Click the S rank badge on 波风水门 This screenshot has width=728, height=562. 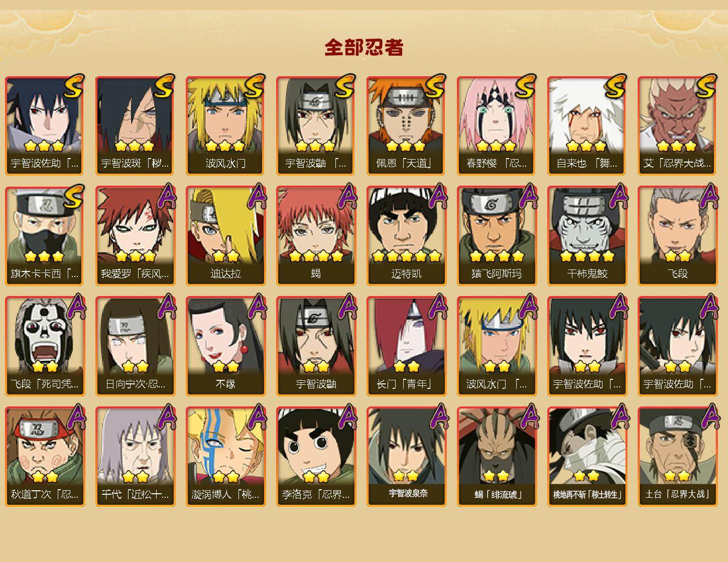254,86
